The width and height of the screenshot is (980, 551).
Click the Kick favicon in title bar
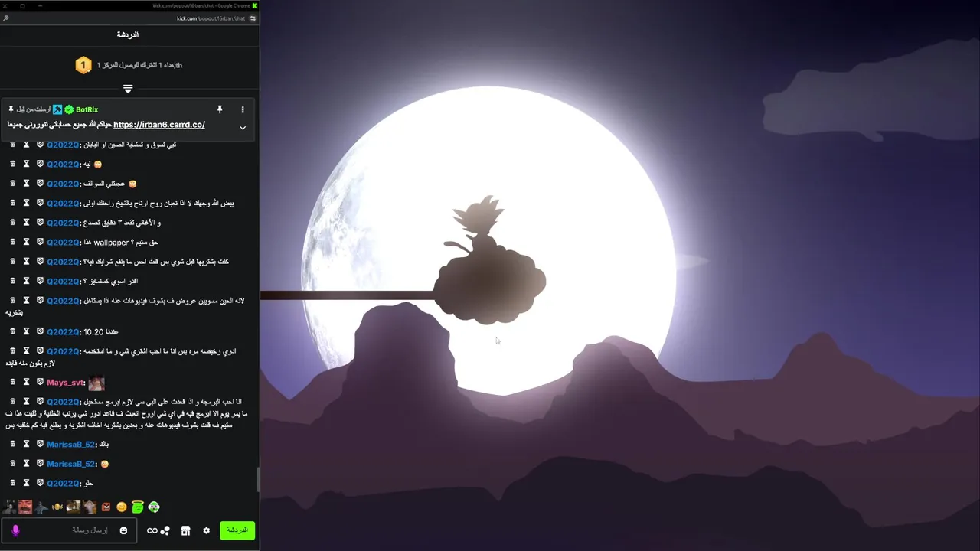click(255, 5)
